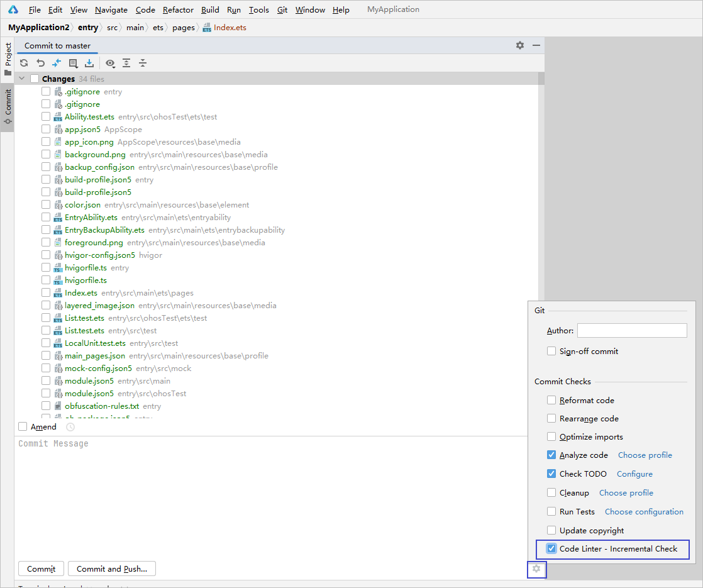Viewport: 703px width, 588px height.
Task: Collapse the Changes tree node
Action: pos(22,79)
